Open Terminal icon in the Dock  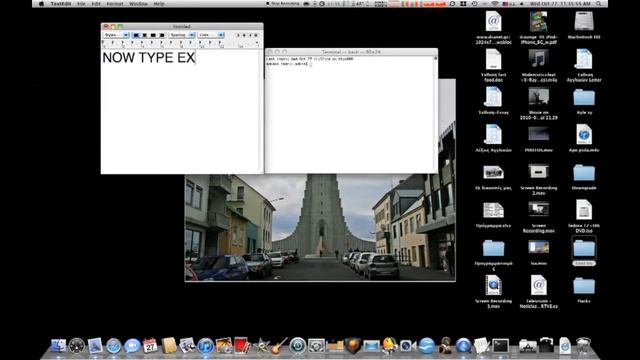point(500,346)
